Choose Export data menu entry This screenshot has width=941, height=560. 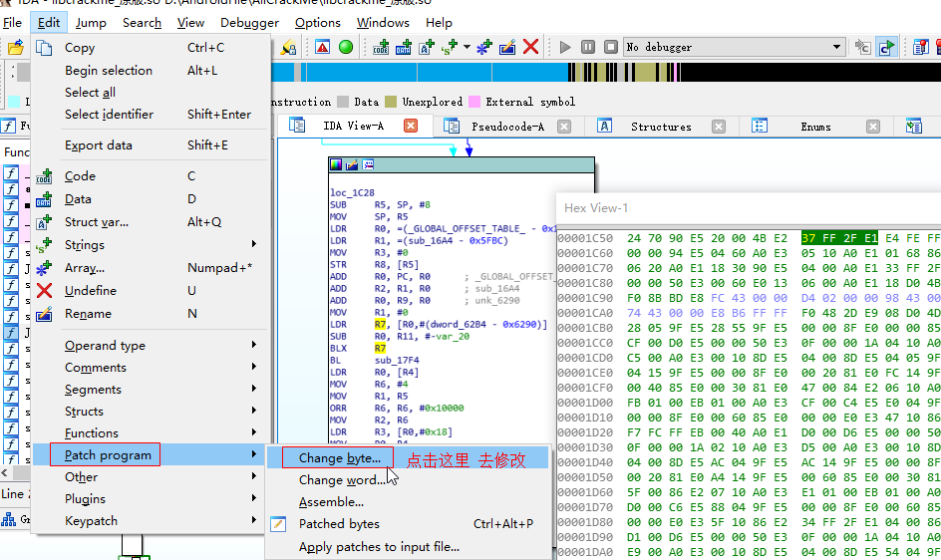(x=149, y=145)
